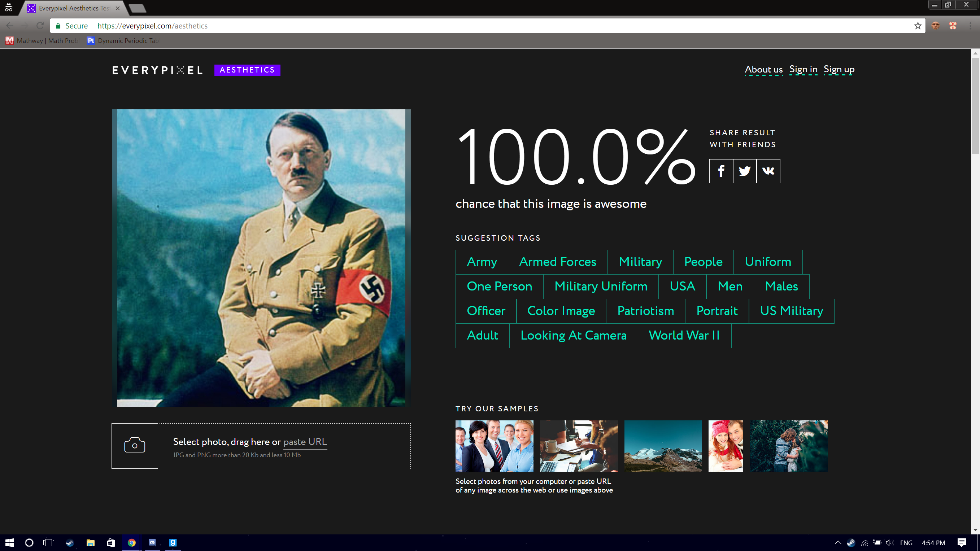Click the paste URL link
The width and height of the screenshot is (980, 551).
point(305,442)
